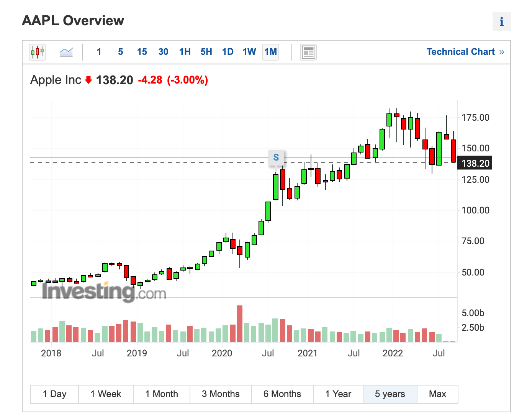Viewport: 527px width, 420px height.
Task: Select the 1D interval
Action: coord(227,52)
